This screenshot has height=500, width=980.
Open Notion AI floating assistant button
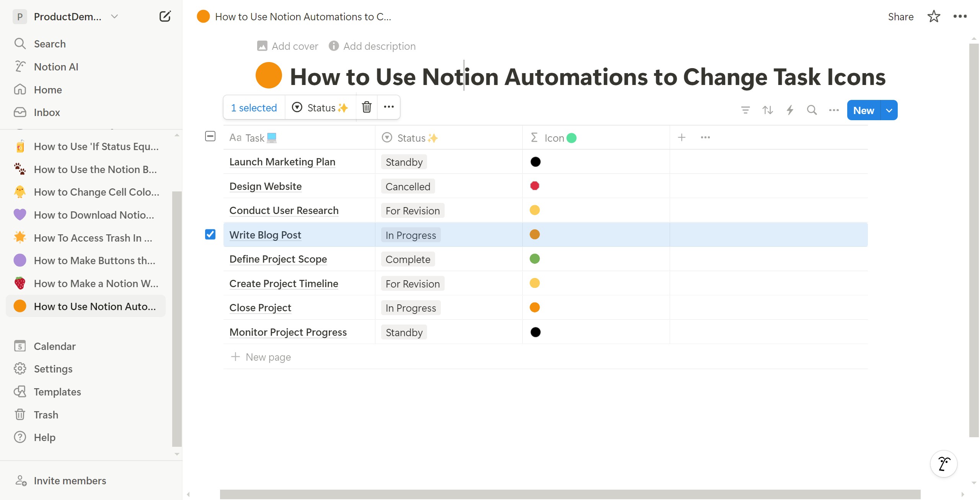[x=944, y=464]
